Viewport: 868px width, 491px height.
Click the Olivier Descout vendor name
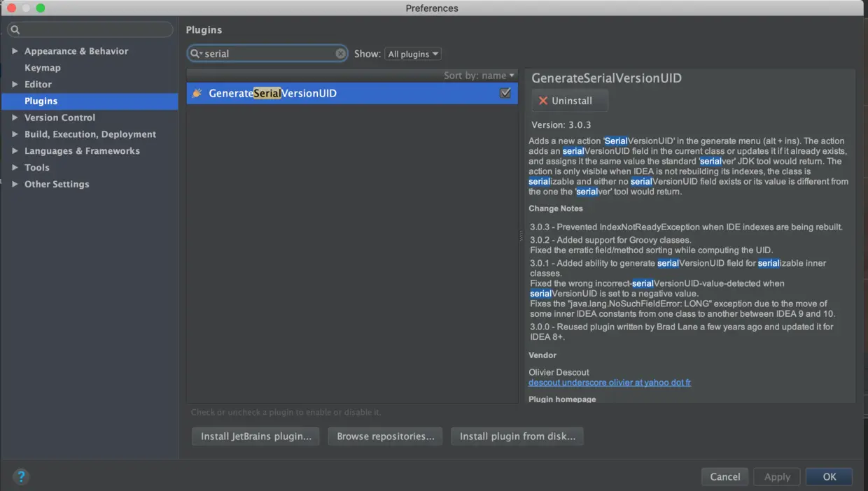pos(559,372)
